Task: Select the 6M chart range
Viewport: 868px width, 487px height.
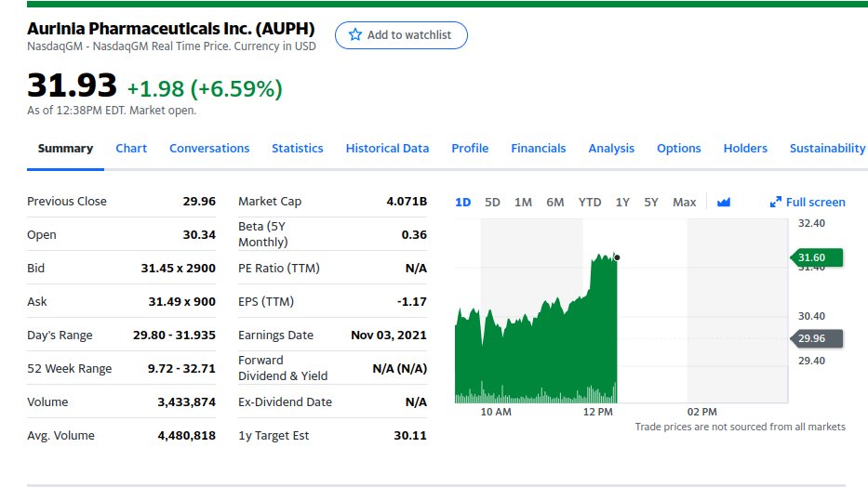Action: coord(555,203)
